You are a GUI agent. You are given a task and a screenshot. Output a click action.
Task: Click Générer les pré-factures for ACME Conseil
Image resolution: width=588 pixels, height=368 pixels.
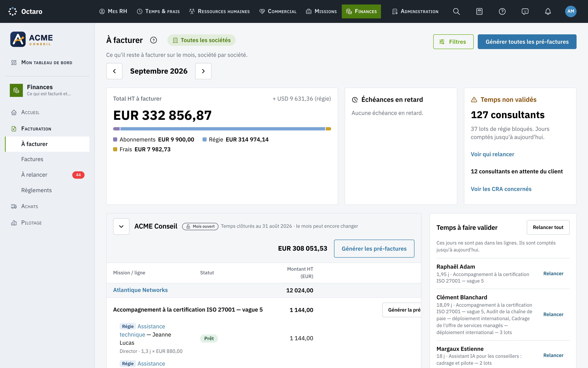[x=374, y=248]
